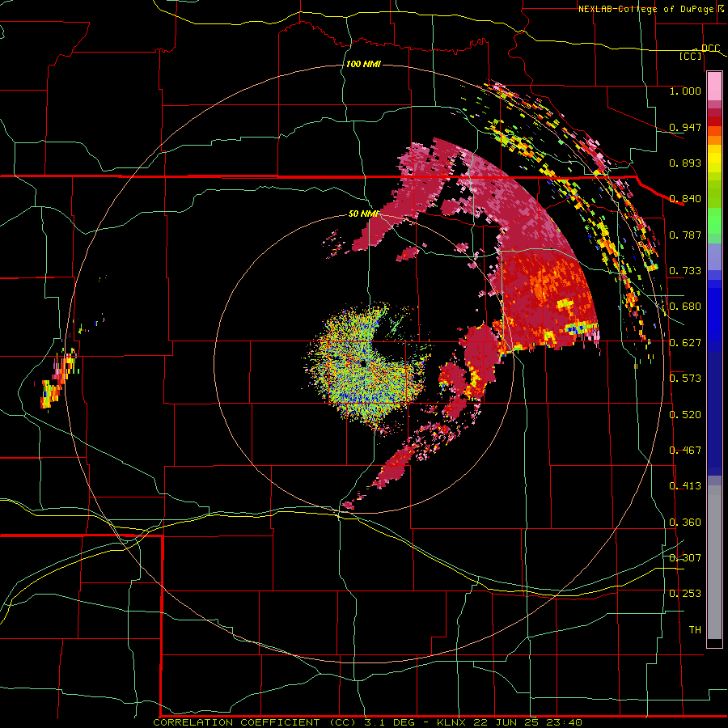Image resolution: width=728 pixels, height=728 pixels.
Task: Click the 0.413 legend value
Action: (685, 486)
